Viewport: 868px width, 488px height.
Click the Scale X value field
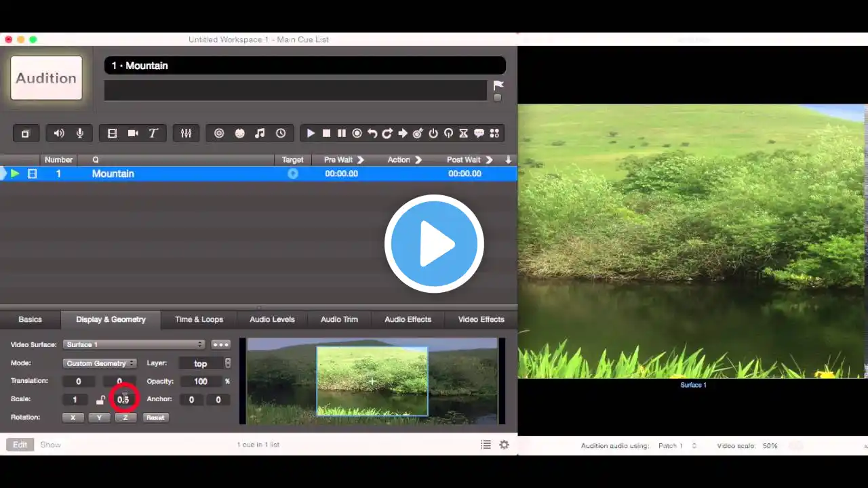[75, 400]
